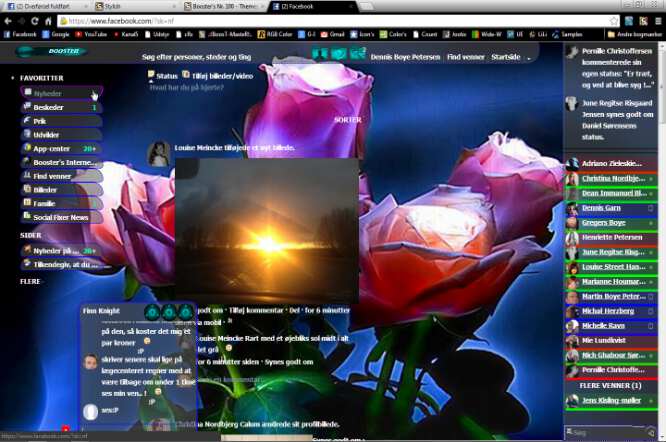Switch to the first browser tab
Screen dimensions: 666x442
[46, 6]
